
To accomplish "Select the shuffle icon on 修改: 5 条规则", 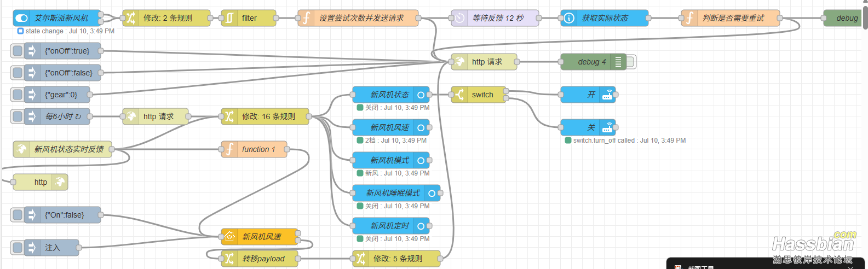I will point(360,259).
